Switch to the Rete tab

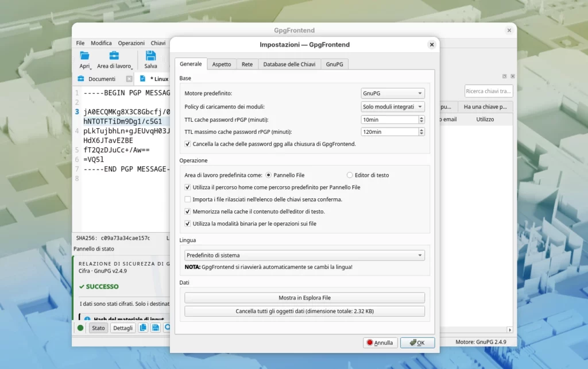247,64
